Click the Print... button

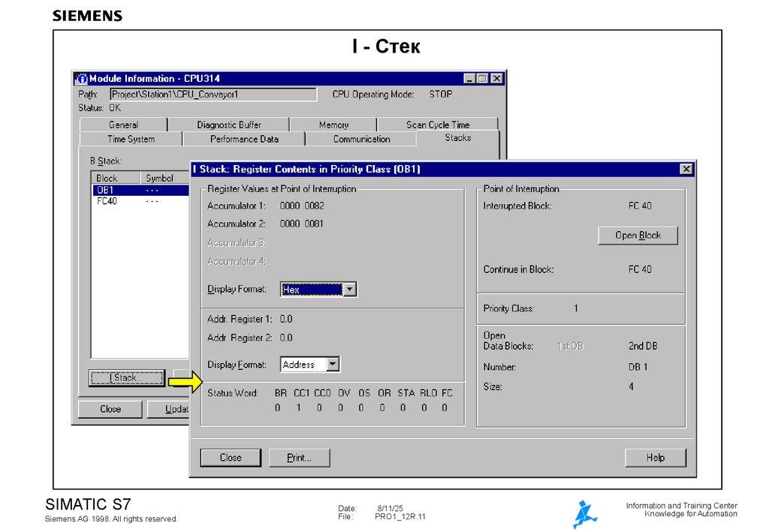point(299,458)
